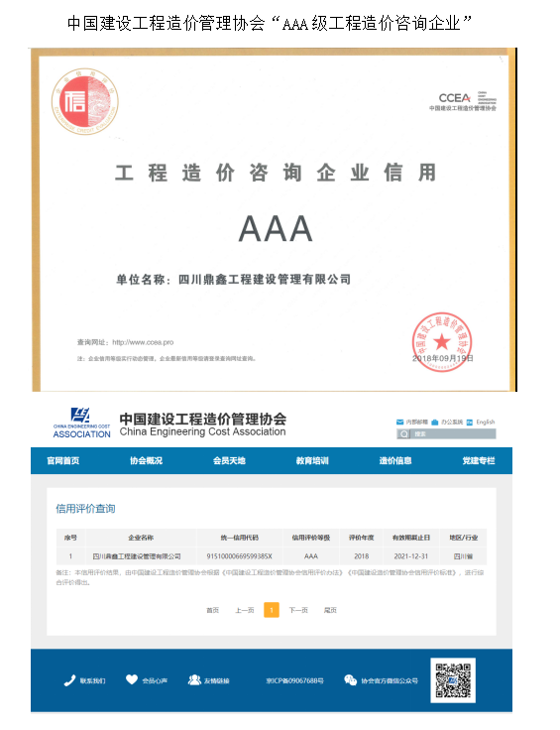Open the 党建专栏 navigation tab
The image size is (560, 730).
coord(479,460)
